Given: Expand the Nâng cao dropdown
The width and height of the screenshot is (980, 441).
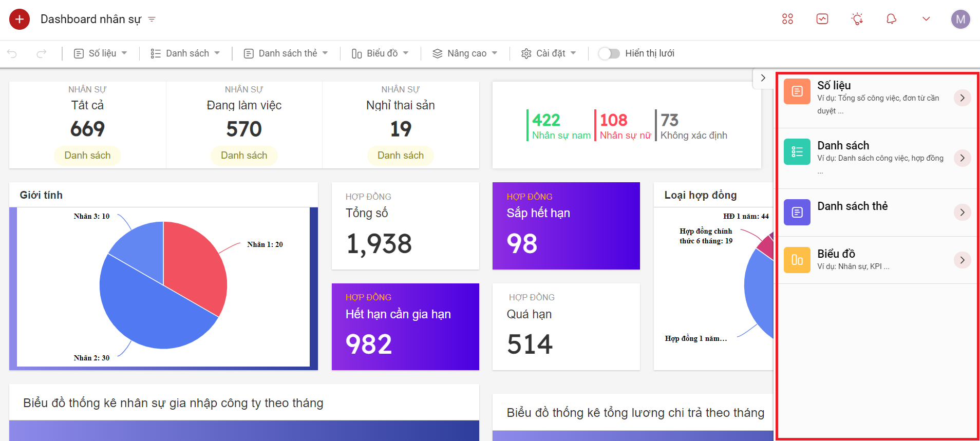Looking at the screenshot, I should [x=465, y=53].
